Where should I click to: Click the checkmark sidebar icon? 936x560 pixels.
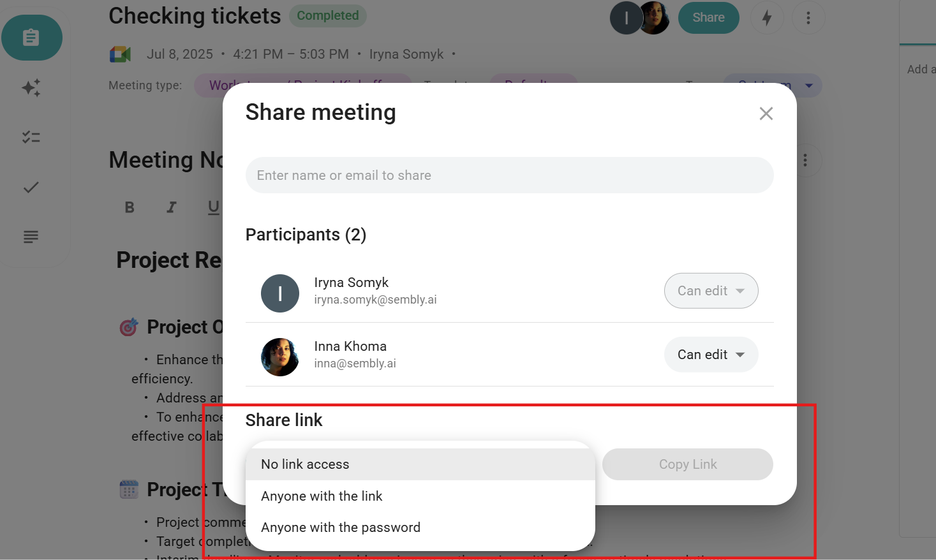click(31, 187)
